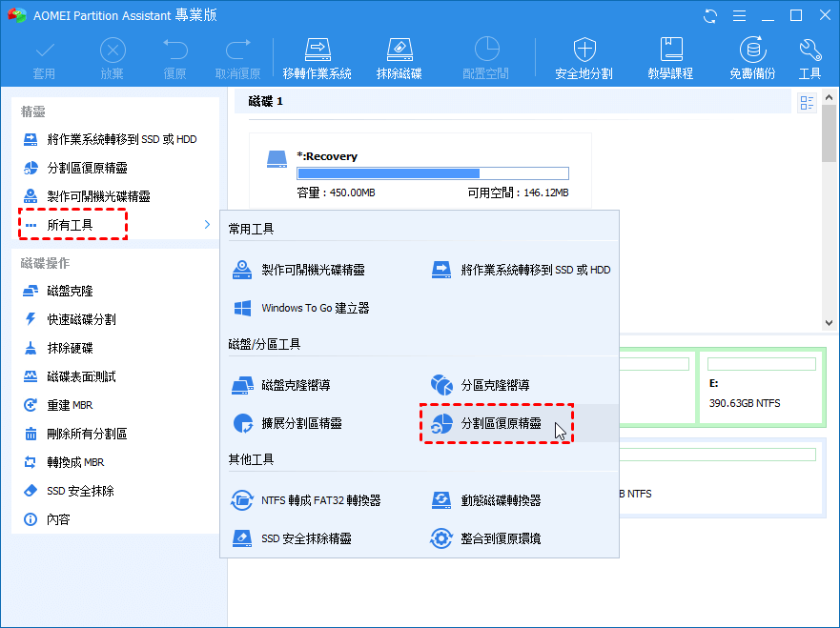This screenshot has width=840, height=628.
Task: Click the SSD 安全抹除精靈 icon in the popup
Action: pos(242,538)
